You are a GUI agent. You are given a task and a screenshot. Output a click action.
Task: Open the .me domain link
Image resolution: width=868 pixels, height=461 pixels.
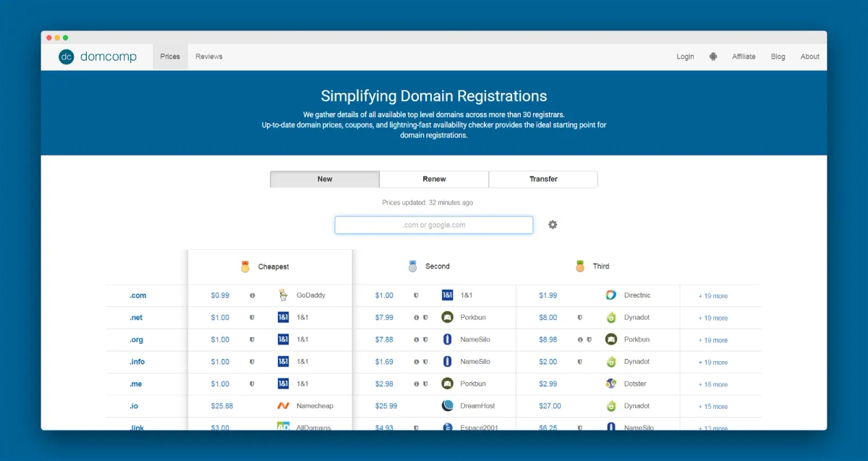click(136, 384)
